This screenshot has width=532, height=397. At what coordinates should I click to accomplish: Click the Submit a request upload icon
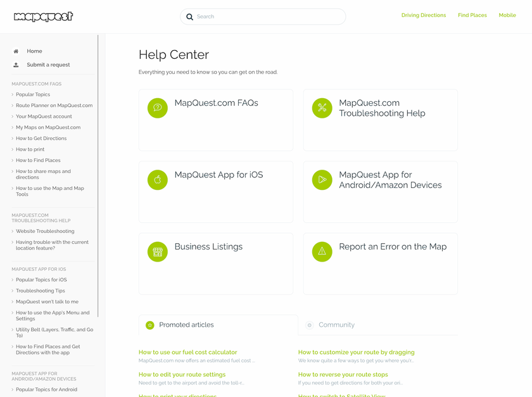tap(16, 65)
